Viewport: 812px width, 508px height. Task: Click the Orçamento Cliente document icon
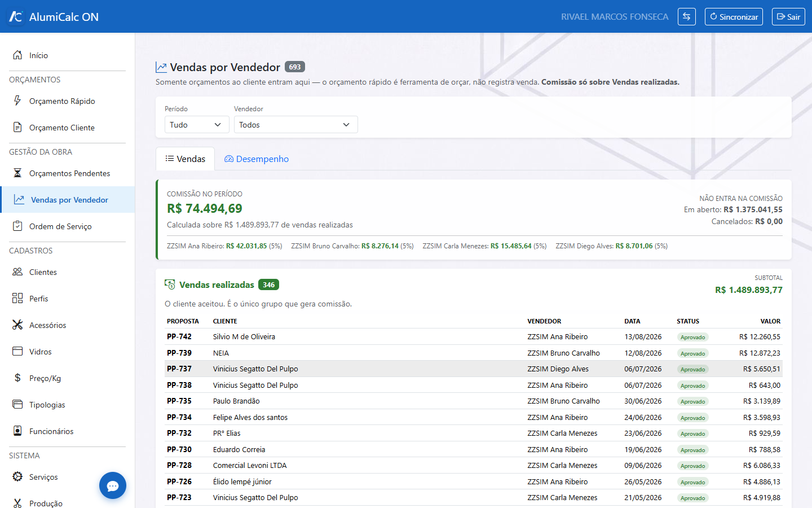tap(17, 128)
